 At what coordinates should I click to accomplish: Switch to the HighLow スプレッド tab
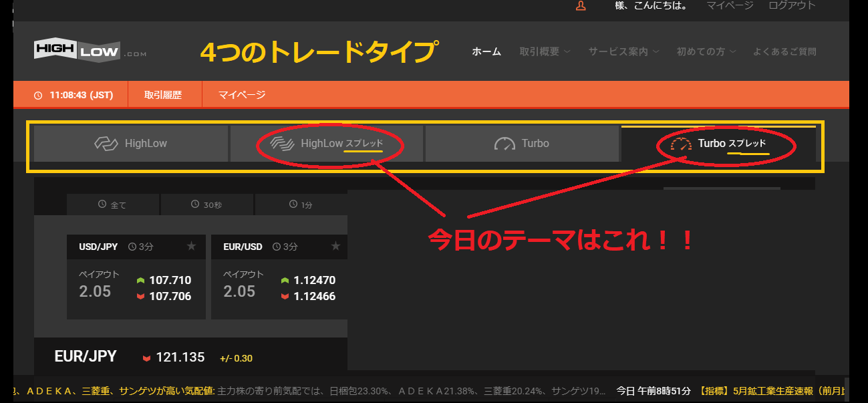pyautogui.click(x=327, y=143)
